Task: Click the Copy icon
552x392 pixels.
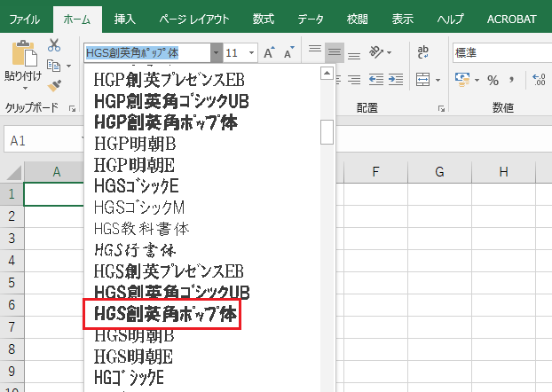Action: (53, 66)
